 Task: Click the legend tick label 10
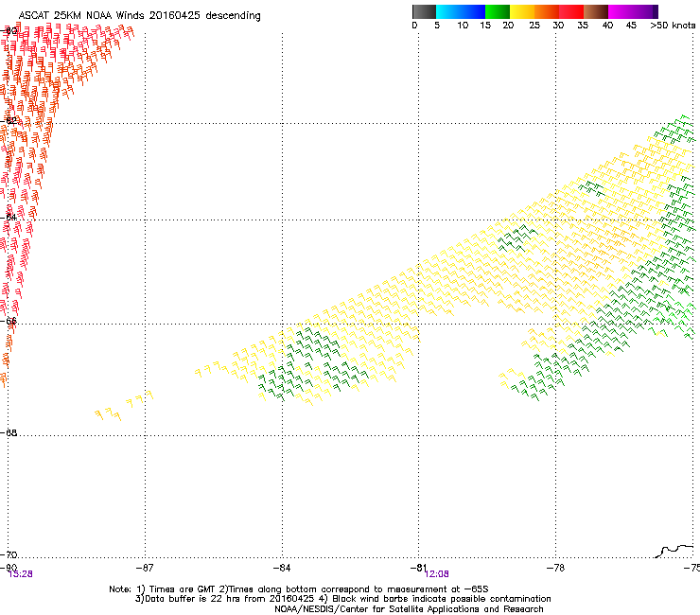[463, 26]
